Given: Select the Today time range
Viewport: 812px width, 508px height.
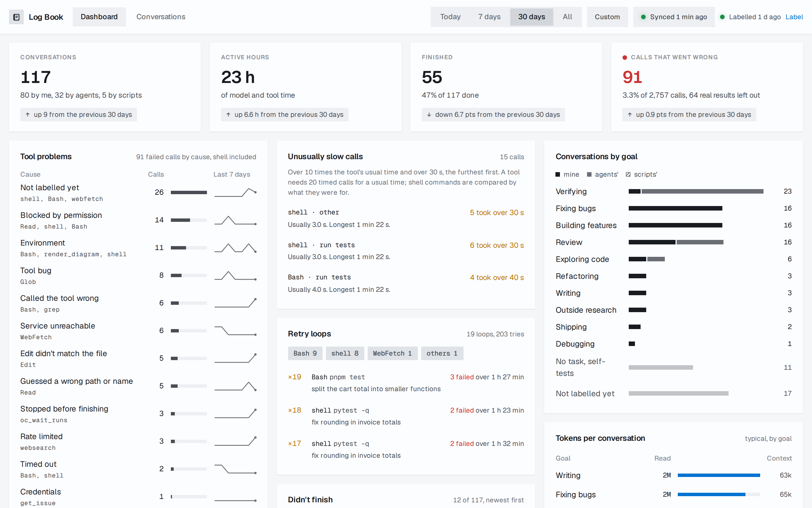Looking at the screenshot, I should [450, 17].
